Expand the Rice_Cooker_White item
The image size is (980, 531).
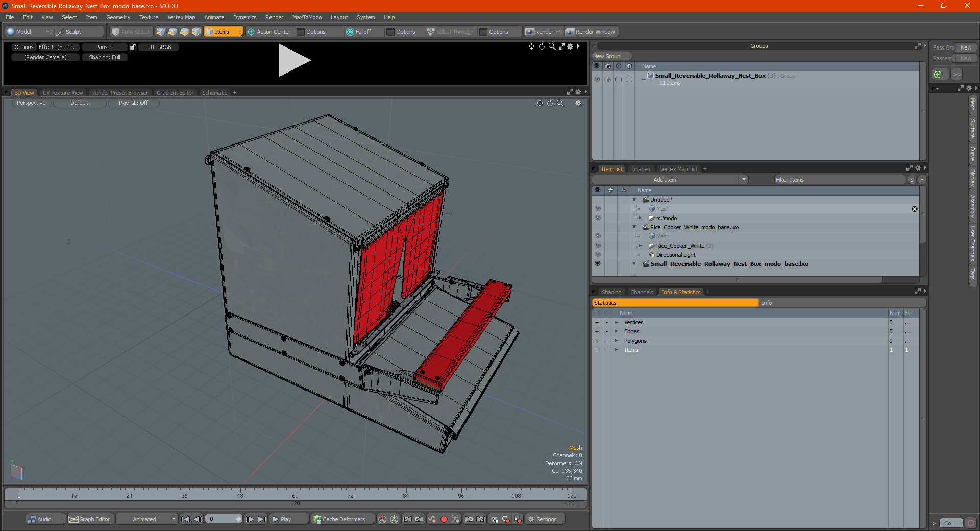point(640,246)
